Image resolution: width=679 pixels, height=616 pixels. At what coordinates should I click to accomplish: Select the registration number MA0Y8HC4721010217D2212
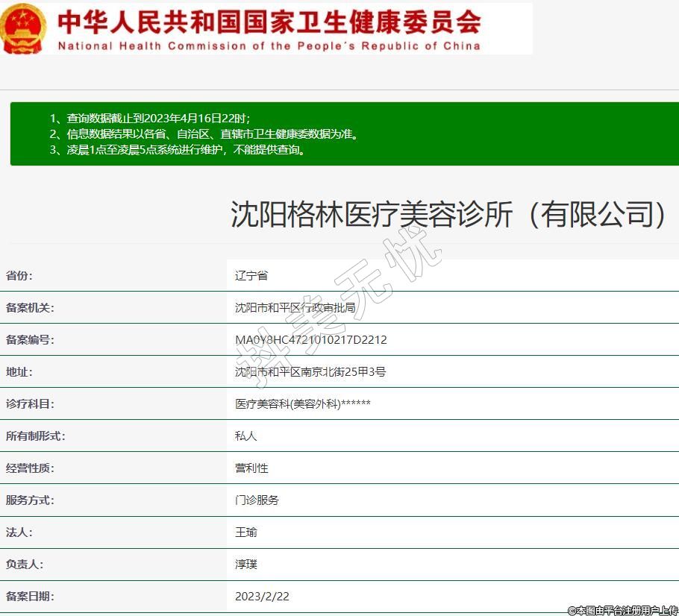tap(311, 339)
